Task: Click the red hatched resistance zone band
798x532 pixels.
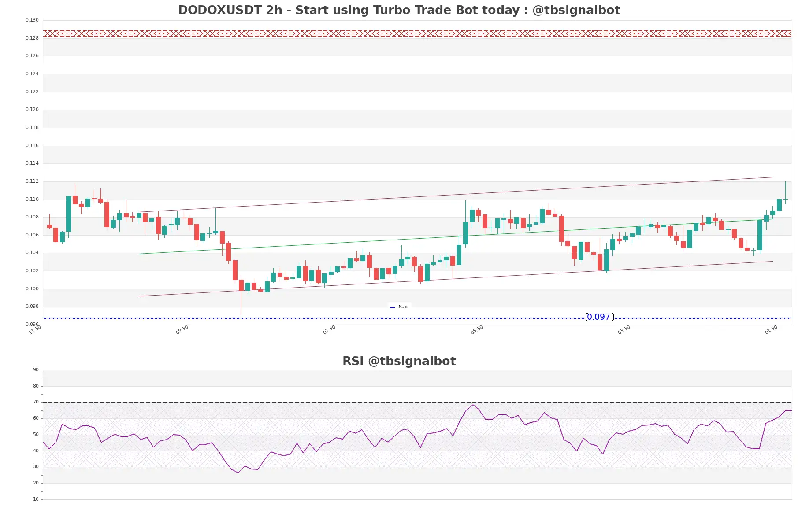Action: 417,33
